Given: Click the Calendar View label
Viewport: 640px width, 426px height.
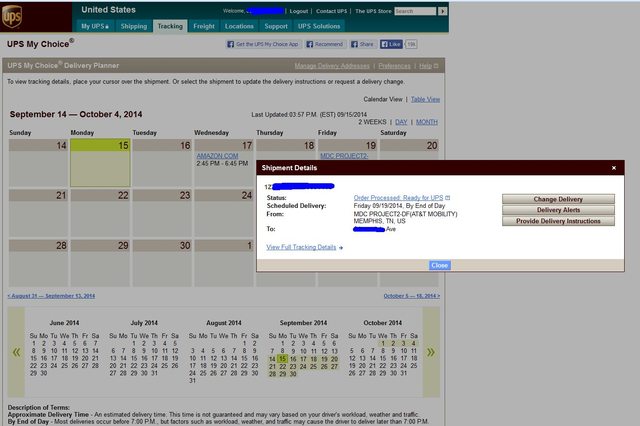Looking at the screenshot, I should (382, 99).
